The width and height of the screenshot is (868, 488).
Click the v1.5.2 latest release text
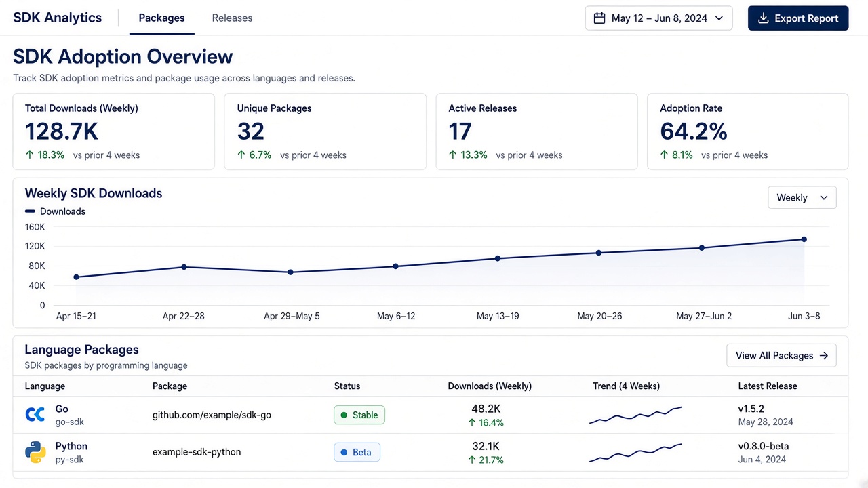(x=751, y=409)
